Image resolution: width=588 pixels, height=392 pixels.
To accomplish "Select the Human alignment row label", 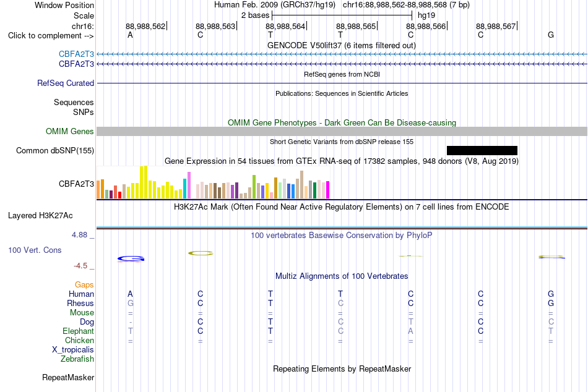I will click(81, 294).
